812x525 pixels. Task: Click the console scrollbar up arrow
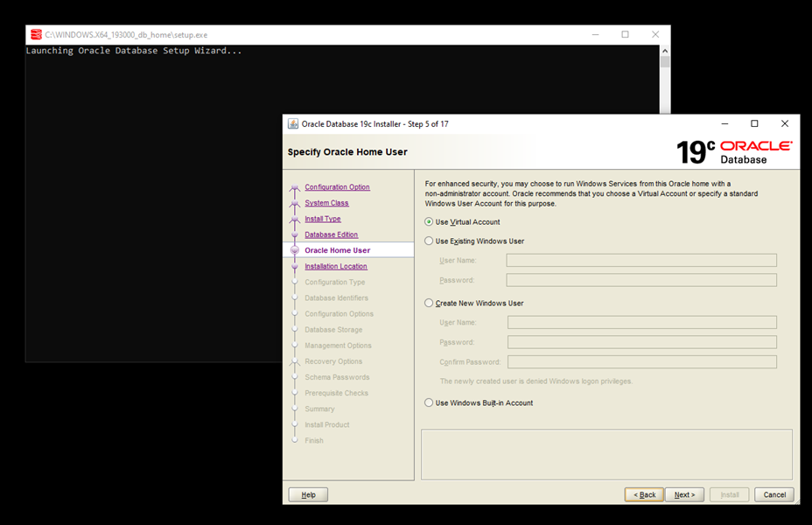665,51
